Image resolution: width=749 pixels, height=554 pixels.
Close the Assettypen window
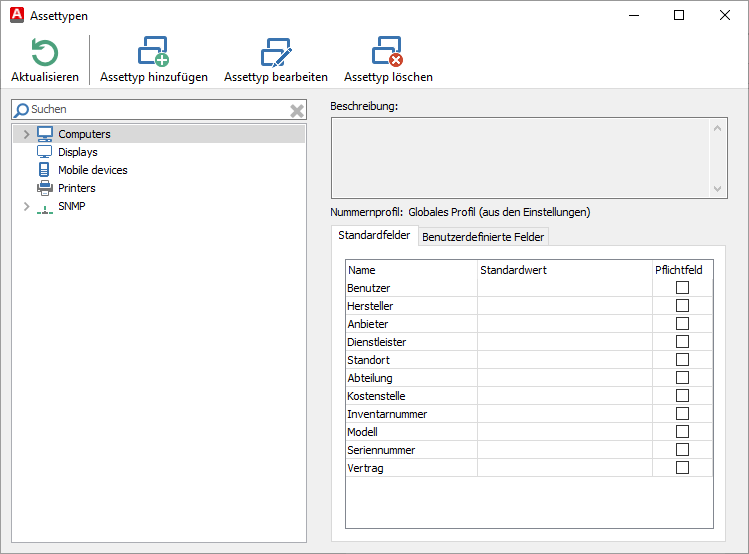coord(725,15)
